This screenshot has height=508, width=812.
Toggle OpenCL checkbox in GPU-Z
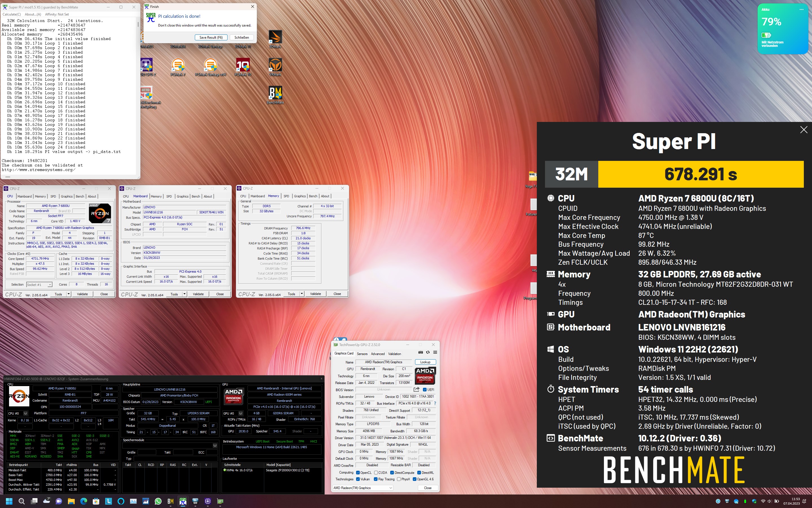coord(358,473)
